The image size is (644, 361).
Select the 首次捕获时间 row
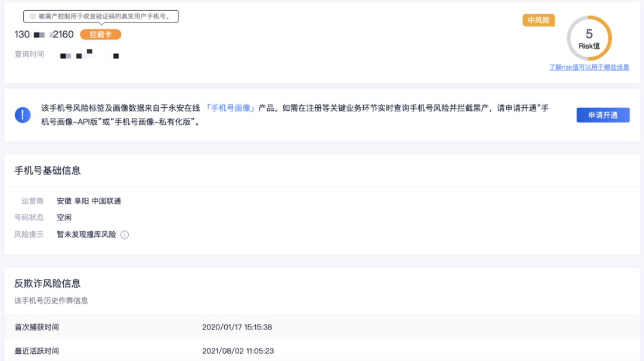(x=322, y=327)
